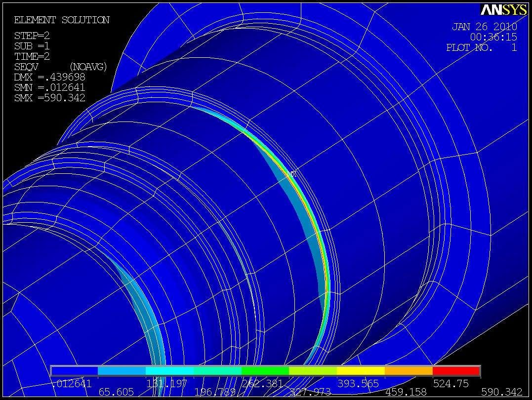Click the ANSYS logo
Image resolution: width=532 pixels, height=400 pixels.
coord(503,10)
